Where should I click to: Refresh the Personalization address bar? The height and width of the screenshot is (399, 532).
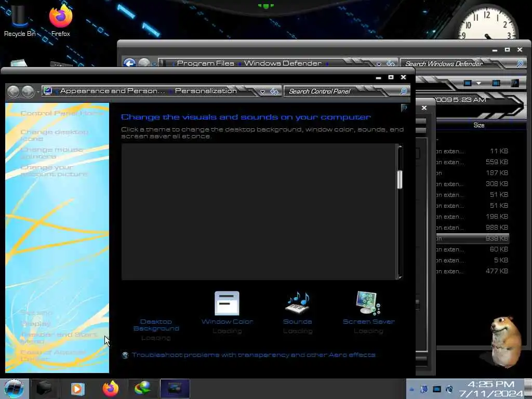click(274, 91)
